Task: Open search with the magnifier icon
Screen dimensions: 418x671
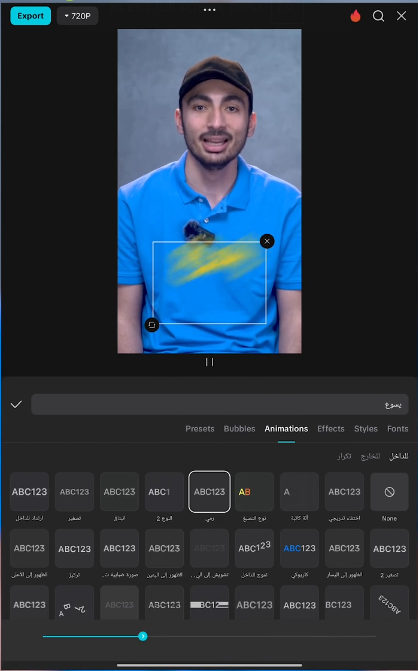Action: pyautogui.click(x=378, y=16)
